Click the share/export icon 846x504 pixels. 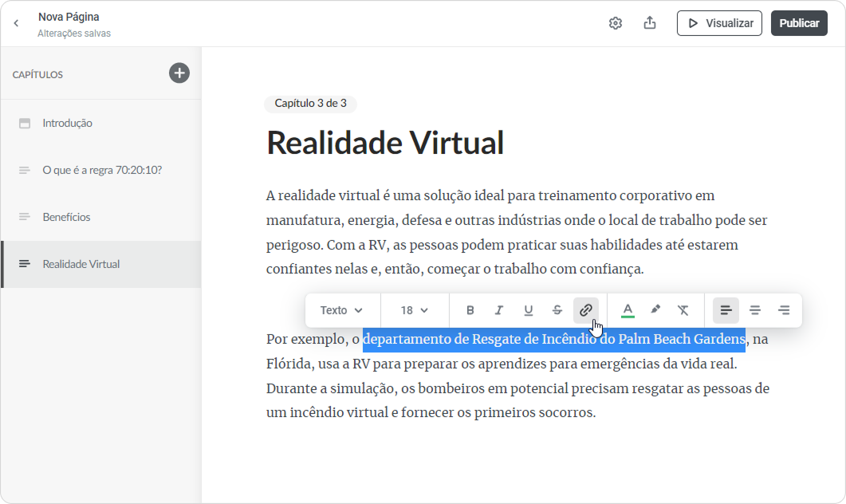650,23
